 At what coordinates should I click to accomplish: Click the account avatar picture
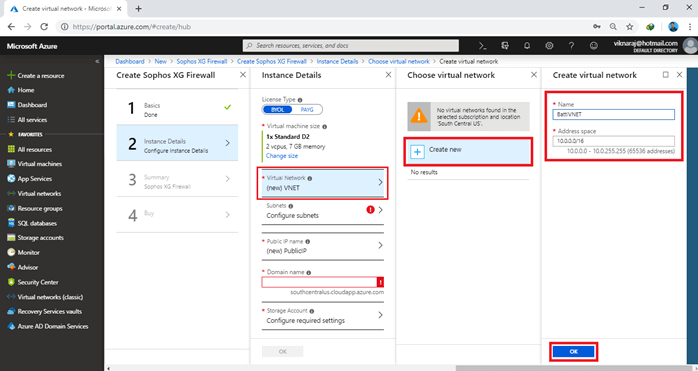(x=690, y=46)
